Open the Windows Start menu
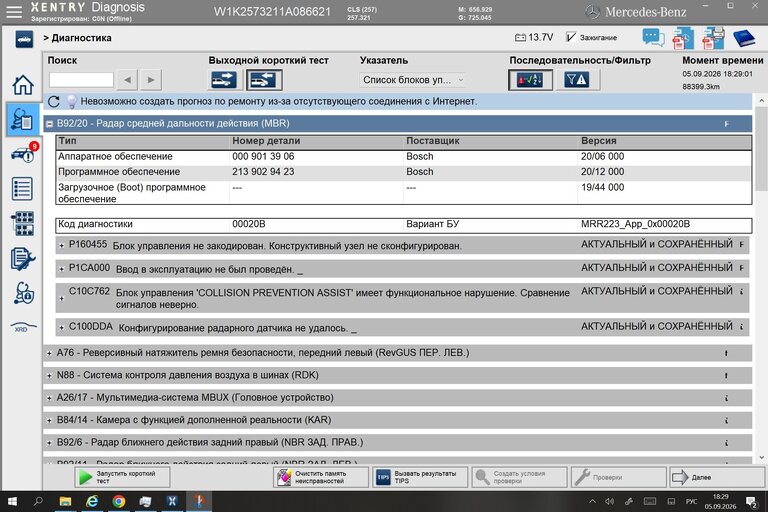The width and height of the screenshot is (768, 512). pyautogui.click(x=12, y=501)
